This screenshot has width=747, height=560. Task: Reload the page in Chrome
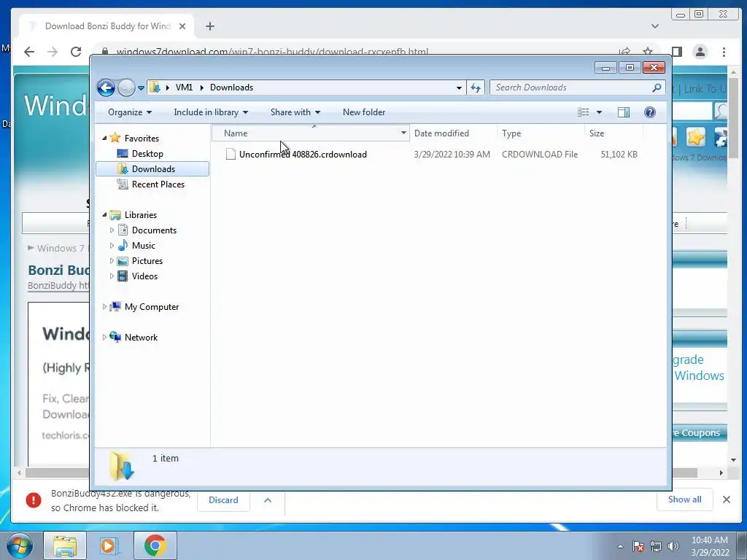(76, 52)
